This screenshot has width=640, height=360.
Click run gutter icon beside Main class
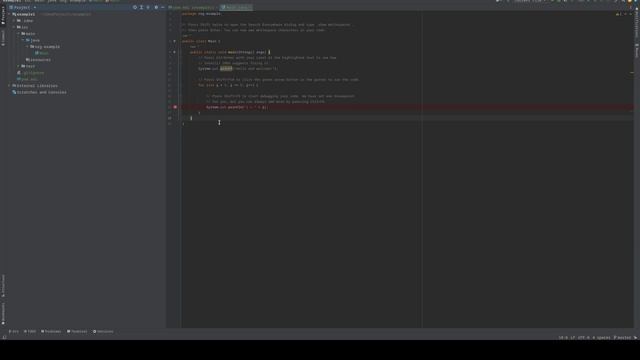[x=174, y=41]
